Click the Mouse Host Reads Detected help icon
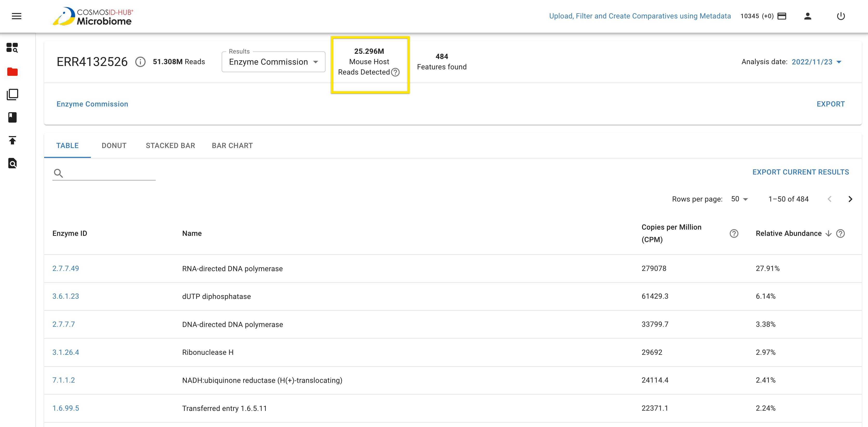 coord(396,72)
